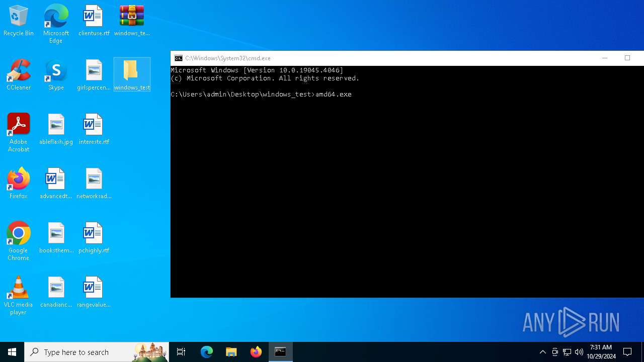The width and height of the screenshot is (644, 362).
Task: Open the Action Center notifications icon
Action: pyautogui.click(x=627, y=352)
